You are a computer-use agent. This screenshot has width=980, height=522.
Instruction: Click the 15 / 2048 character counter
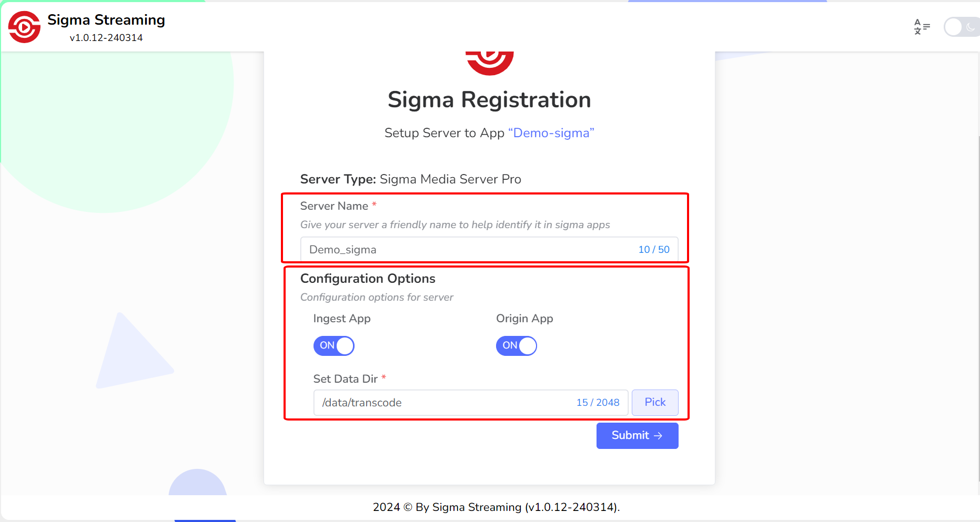598,403
